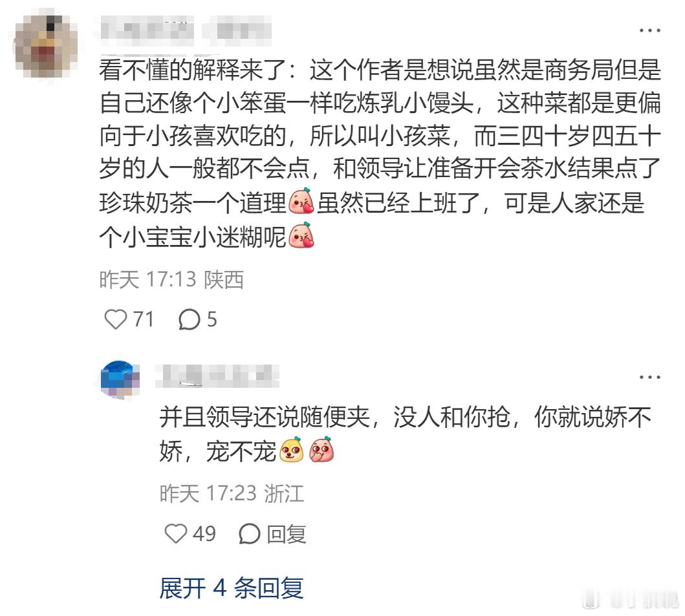Open the top commenter's blurred username
Screen dimensions: 685x616
(x=186, y=30)
